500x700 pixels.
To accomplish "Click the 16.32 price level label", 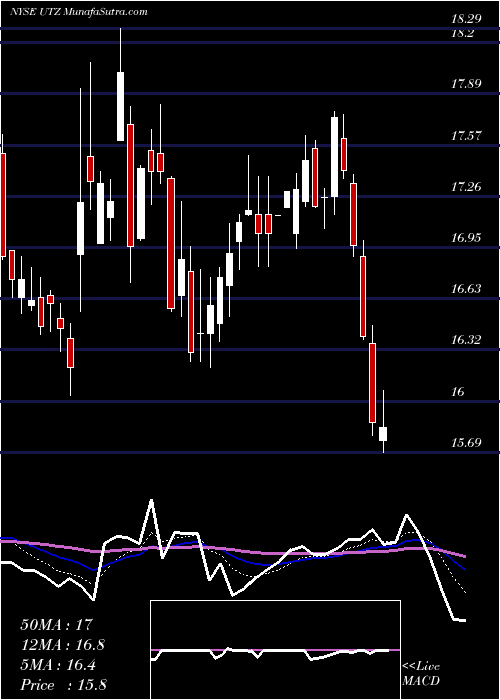I will tap(466, 340).
